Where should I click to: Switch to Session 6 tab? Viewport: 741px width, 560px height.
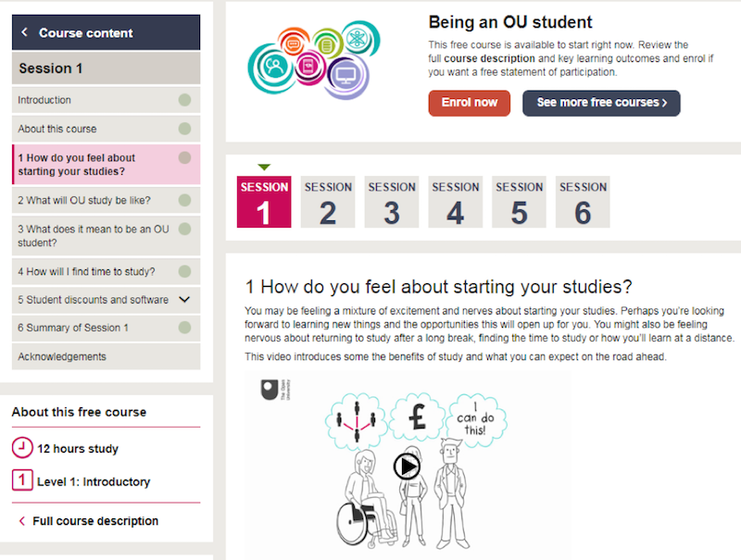583,202
